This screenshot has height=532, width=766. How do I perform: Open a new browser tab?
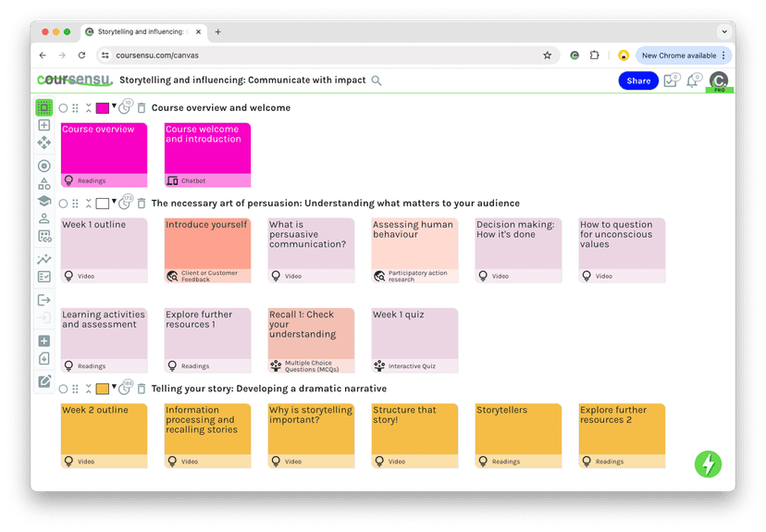click(218, 31)
